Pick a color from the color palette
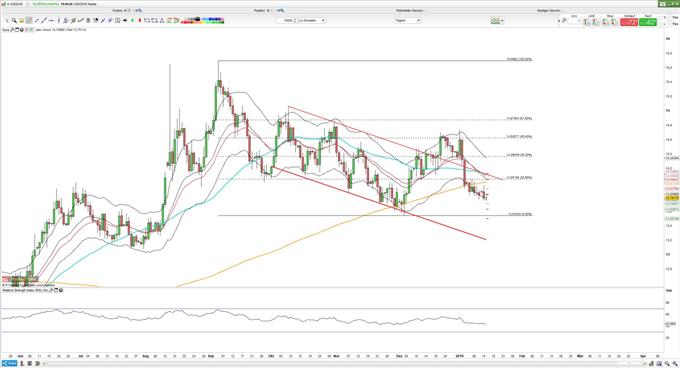 [x=203, y=20]
